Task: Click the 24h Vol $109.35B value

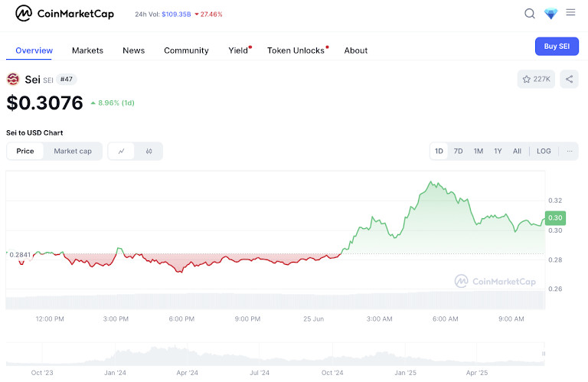Action: point(176,15)
